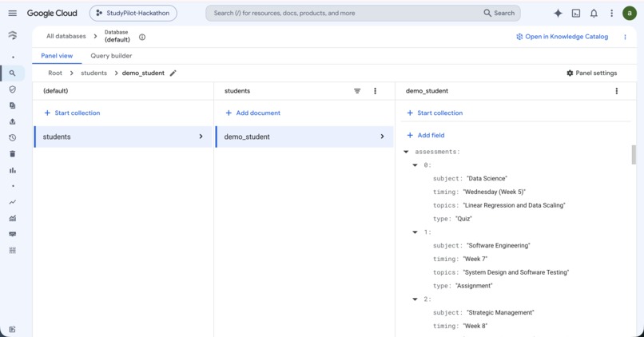The width and height of the screenshot is (644, 337).
Task: Click the "Data Science" subject value
Action: click(x=487, y=179)
